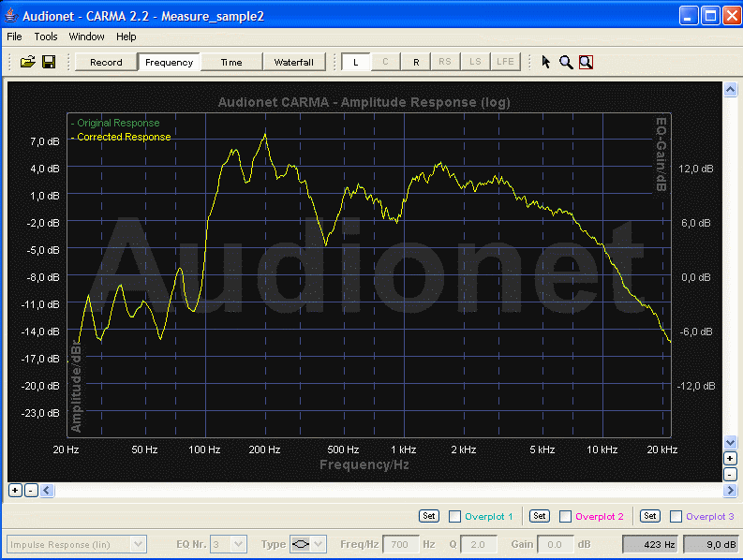
Task: Enable the Overplot 2 checkbox
Action: [x=565, y=516]
